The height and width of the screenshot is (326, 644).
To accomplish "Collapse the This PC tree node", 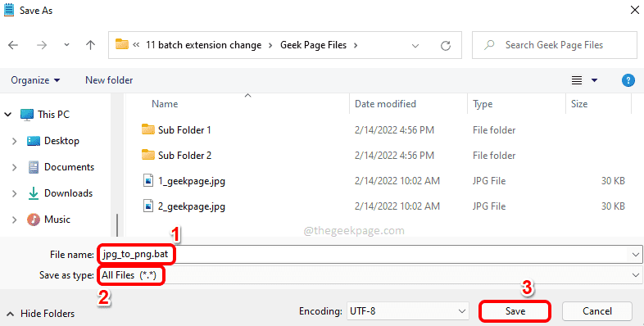I will (x=8, y=115).
